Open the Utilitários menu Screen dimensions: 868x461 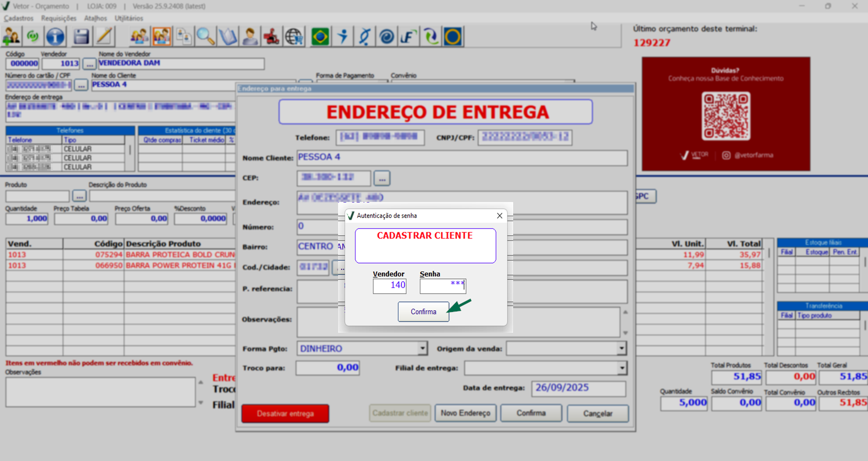click(129, 18)
